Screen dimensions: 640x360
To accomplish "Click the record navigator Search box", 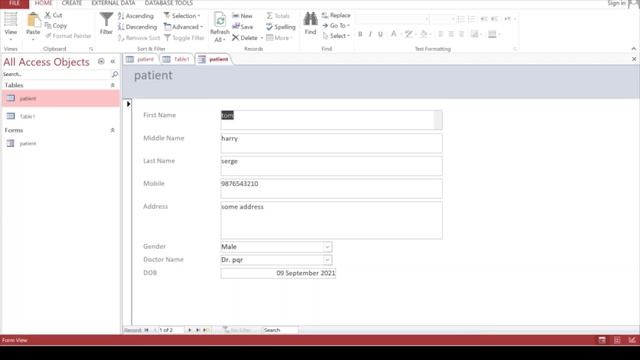I will click(x=280, y=330).
